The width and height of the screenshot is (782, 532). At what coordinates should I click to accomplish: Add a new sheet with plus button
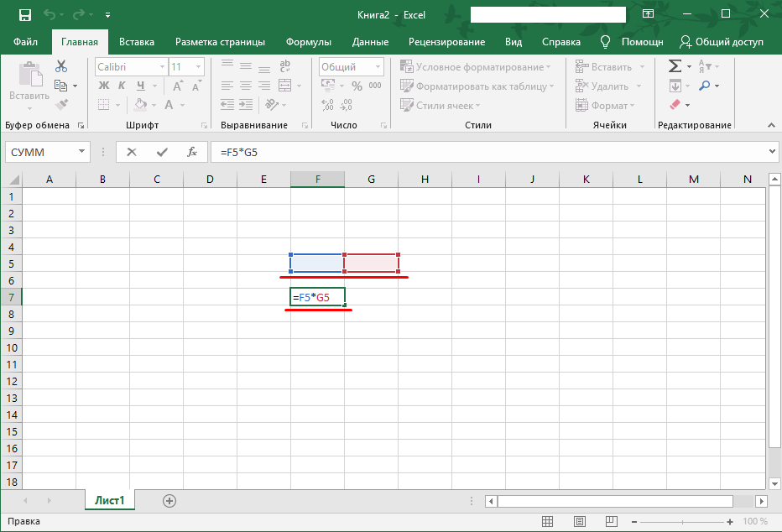[x=169, y=501]
